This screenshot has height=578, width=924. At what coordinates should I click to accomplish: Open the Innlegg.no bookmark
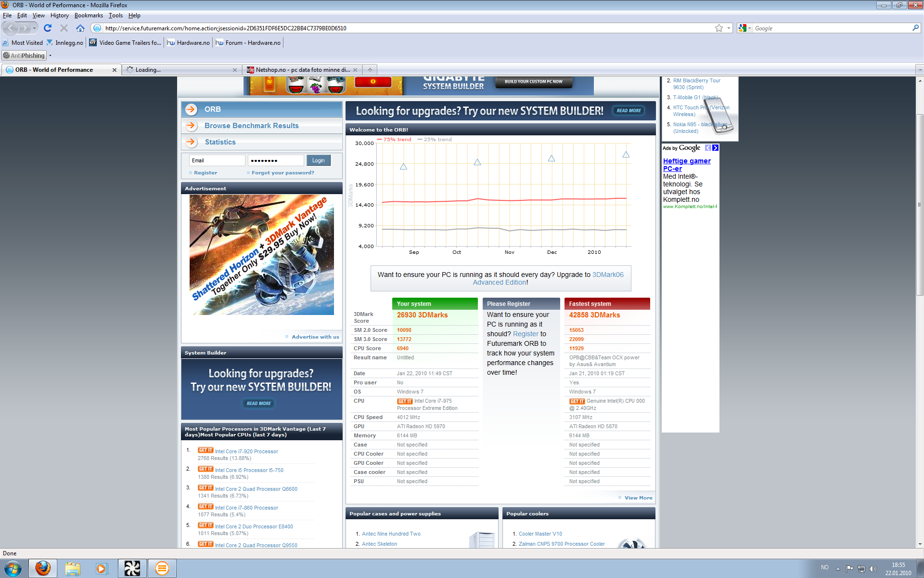(x=65, y=43)
